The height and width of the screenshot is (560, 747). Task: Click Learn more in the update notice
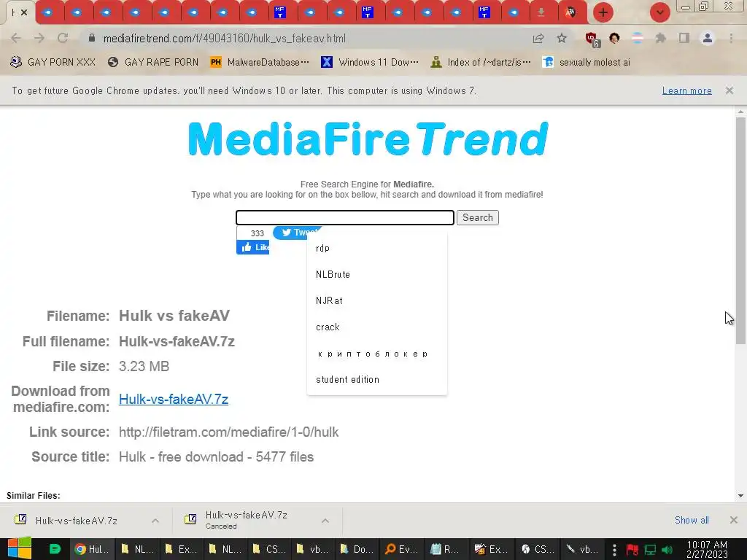pos(686,90)
